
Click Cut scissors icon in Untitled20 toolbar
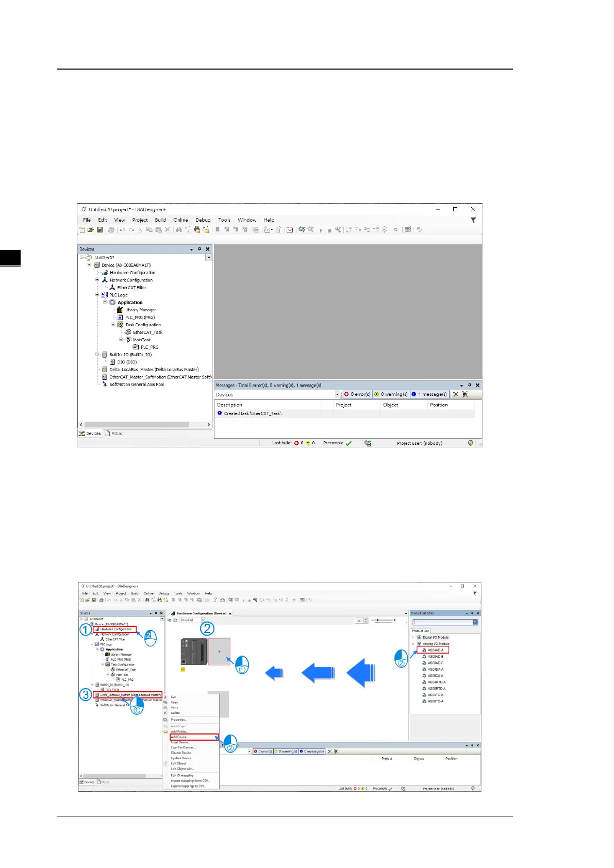coord(140,230)
